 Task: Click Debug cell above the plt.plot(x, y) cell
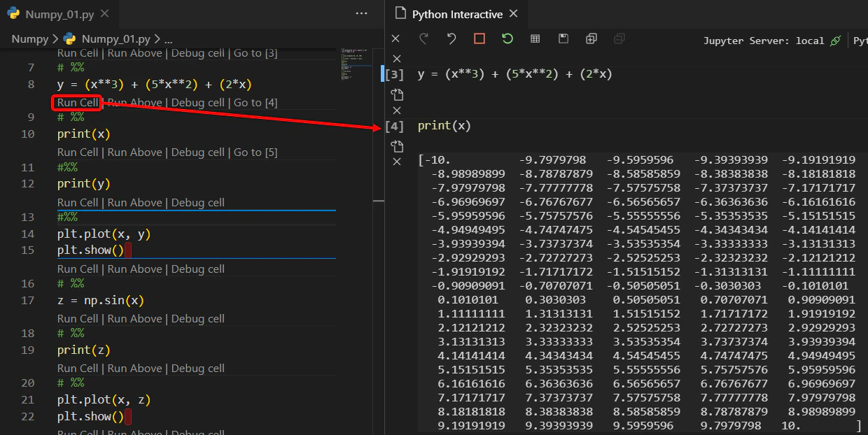tap(198, 203)
